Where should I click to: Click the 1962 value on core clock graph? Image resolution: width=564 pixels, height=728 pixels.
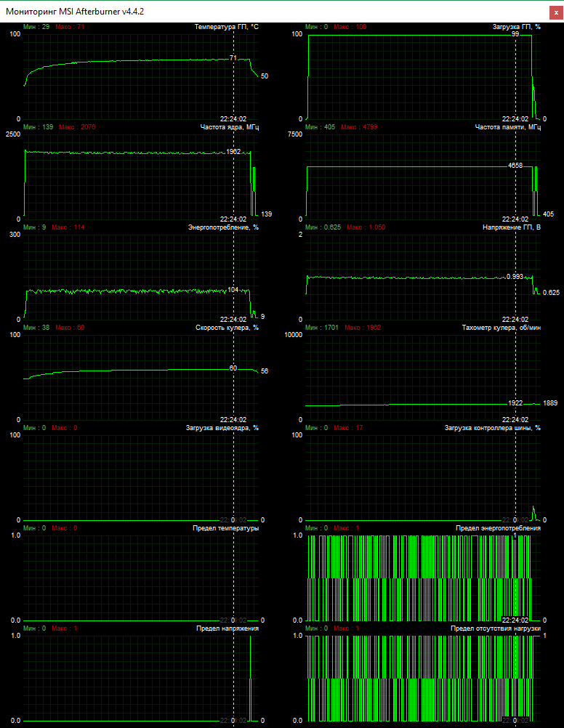(x=233, y=152)
